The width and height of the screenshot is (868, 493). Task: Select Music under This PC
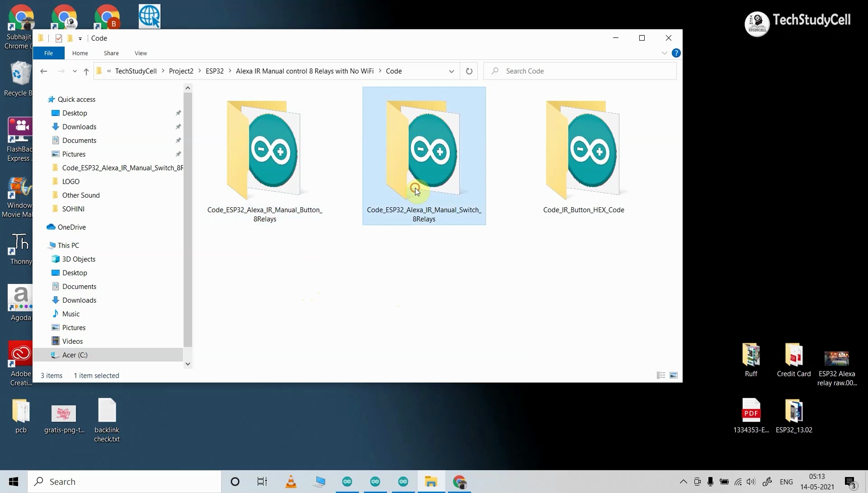(71, 314)
